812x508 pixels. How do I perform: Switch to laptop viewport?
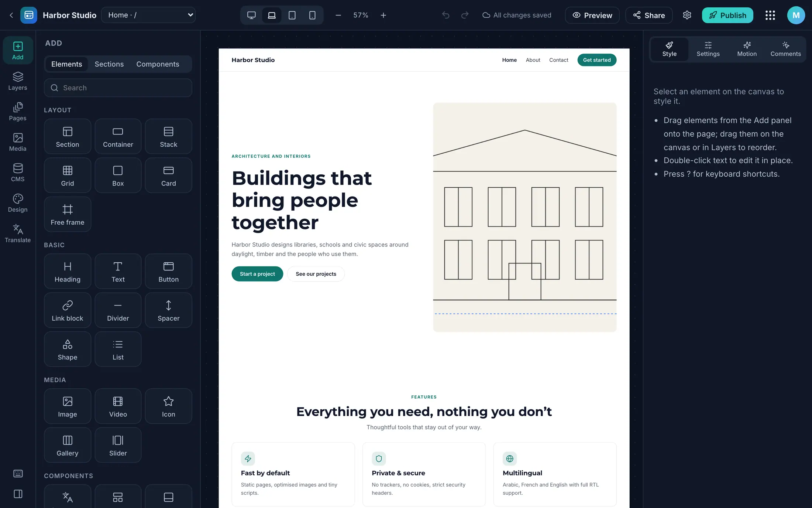(272, 15)
